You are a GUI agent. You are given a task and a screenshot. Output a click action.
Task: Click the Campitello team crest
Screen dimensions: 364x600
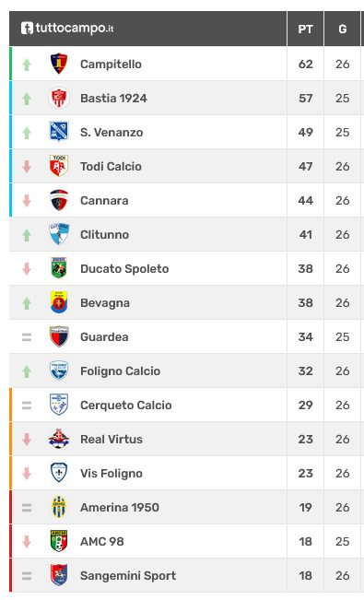click(59, 64)
